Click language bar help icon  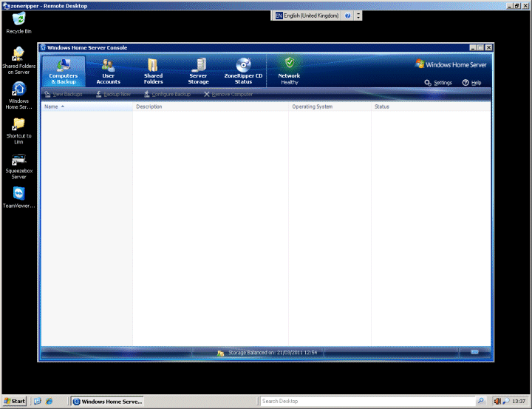tap(347, 16)
